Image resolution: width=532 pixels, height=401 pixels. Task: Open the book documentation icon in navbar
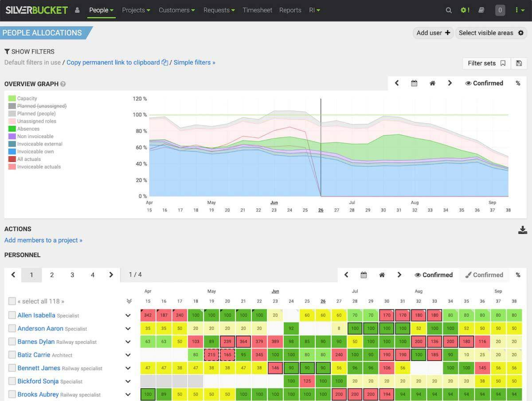click(481, 10)
